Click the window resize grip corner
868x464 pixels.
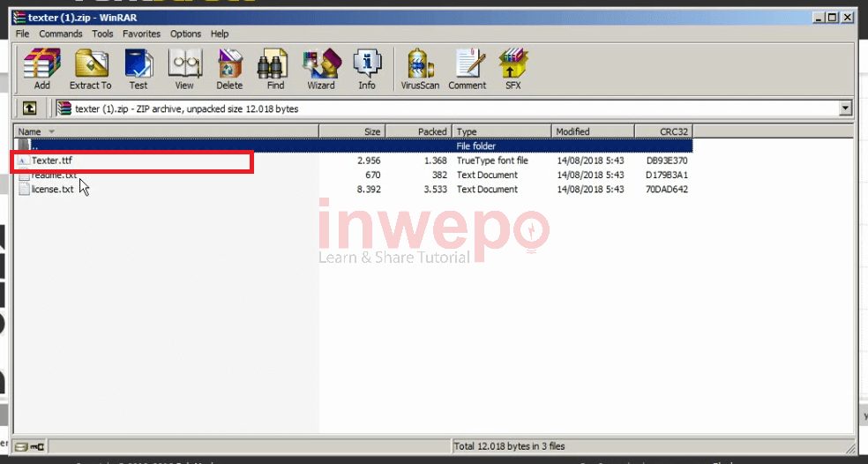[849, 447]
